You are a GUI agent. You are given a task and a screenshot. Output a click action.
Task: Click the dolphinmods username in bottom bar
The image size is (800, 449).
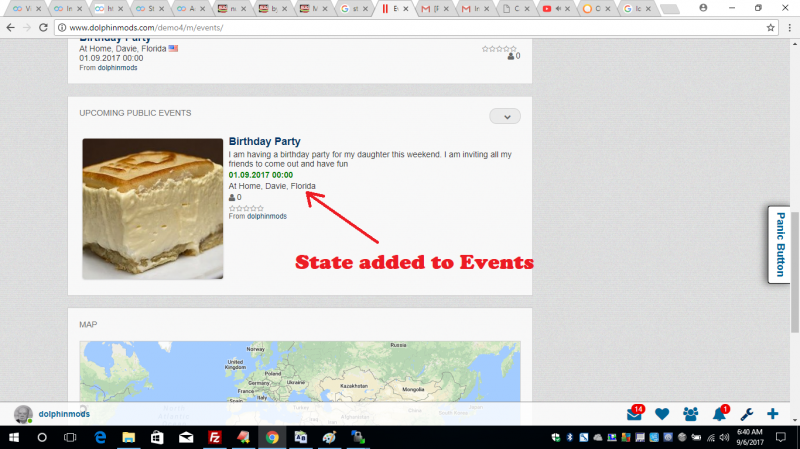[x=64, y=414]
